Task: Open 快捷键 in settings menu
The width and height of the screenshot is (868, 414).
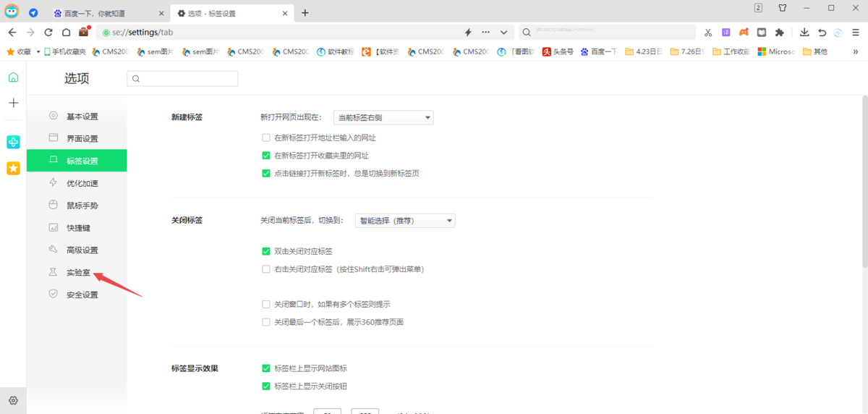Action: [77, 228]
